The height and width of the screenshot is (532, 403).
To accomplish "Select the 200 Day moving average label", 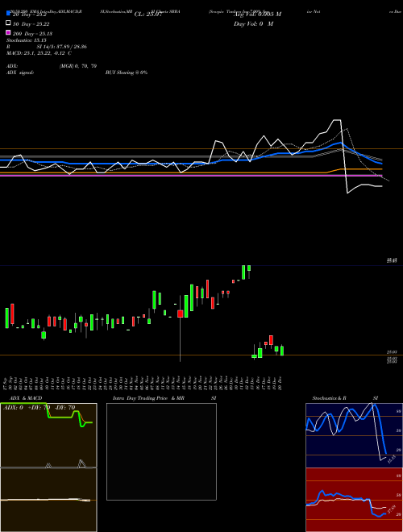I will pos(32,34).
